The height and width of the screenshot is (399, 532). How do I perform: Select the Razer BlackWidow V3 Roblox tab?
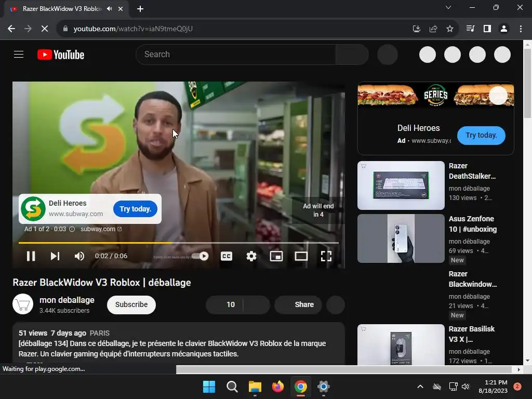click(x=61, y=9)
